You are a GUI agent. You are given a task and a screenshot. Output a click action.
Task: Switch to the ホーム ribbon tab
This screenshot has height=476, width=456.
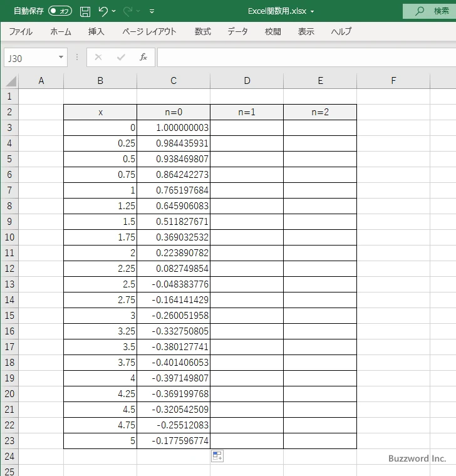[61, 31]
